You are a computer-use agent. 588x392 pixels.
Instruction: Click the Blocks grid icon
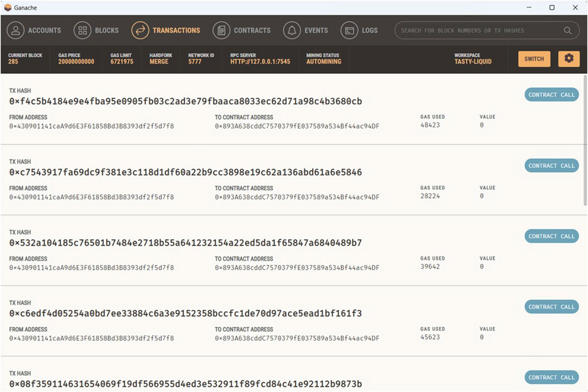[x=83, y=30]
